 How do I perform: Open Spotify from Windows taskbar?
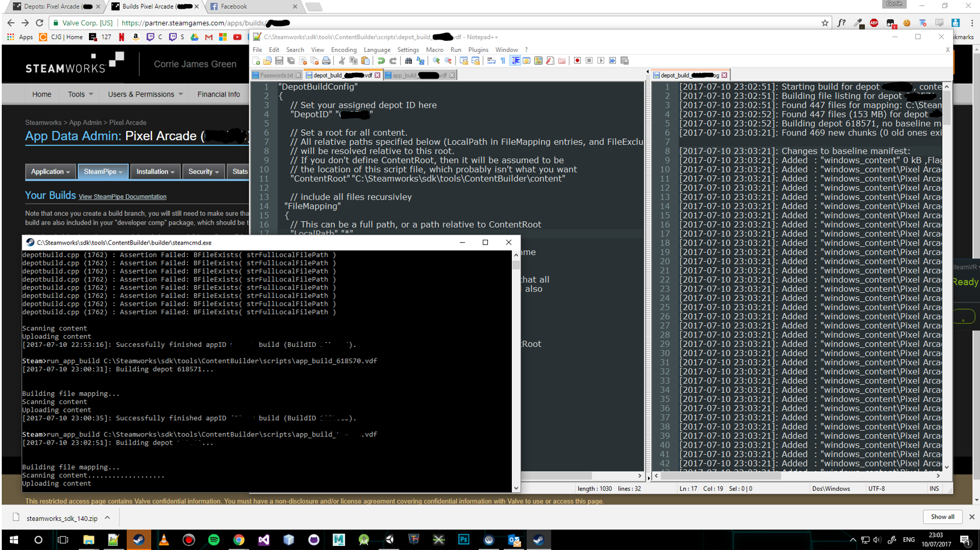(213, 540)
